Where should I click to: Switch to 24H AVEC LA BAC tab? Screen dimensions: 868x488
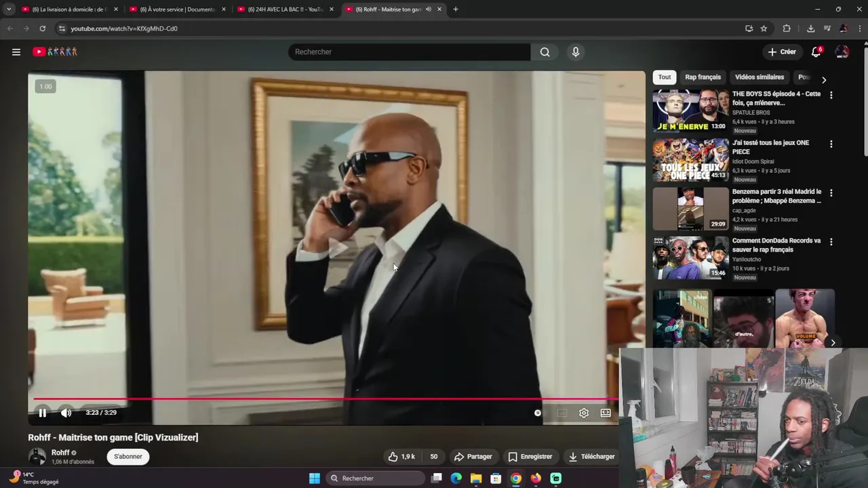click(285, 9)
